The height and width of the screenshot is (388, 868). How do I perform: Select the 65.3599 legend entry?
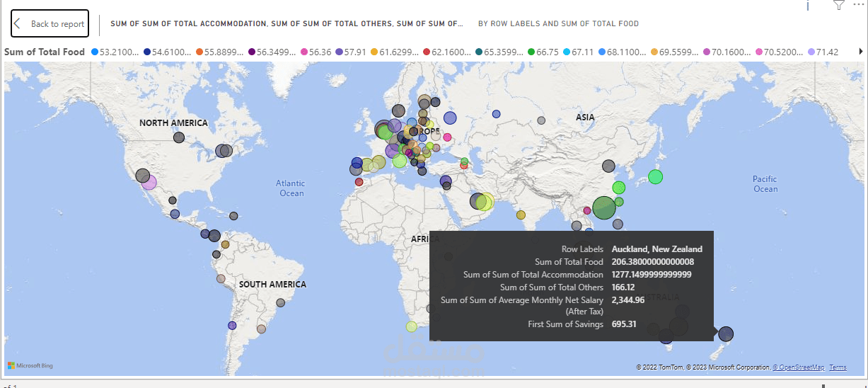[x=499, y=52]
